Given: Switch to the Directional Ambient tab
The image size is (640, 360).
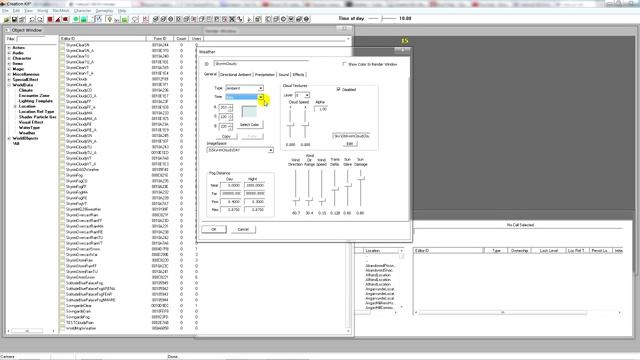Looking at the screenshot, I should point(236,75).
